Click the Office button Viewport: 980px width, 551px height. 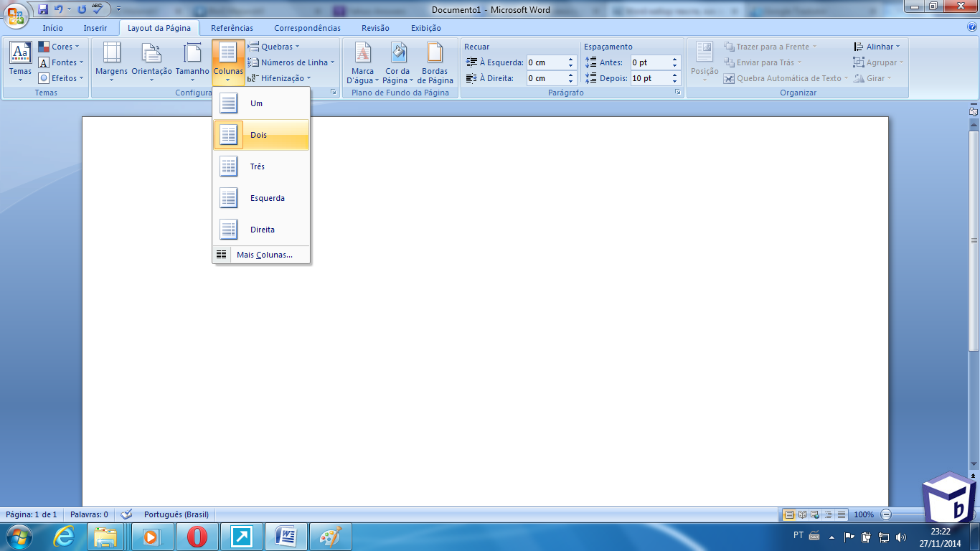point(17,14)
